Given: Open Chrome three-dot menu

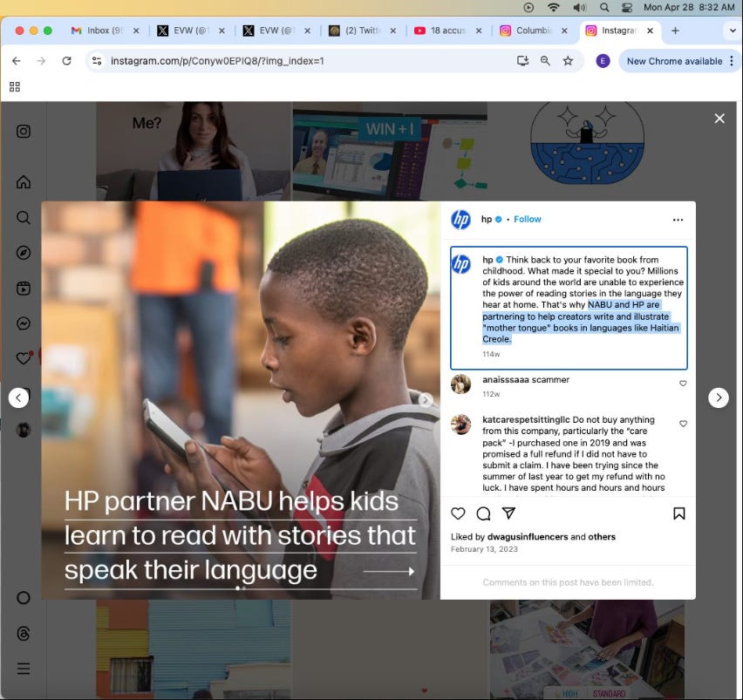Looking at the screenshot, I should 732,61.
